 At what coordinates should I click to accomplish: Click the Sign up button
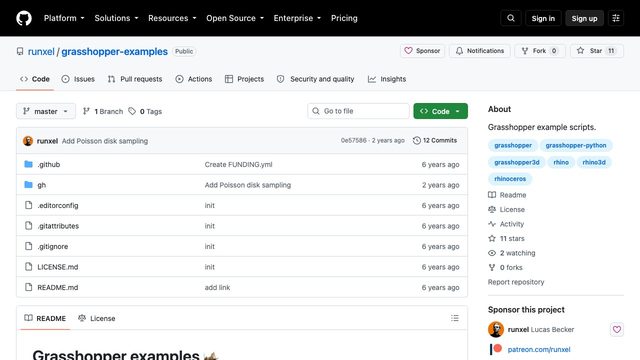584,18
